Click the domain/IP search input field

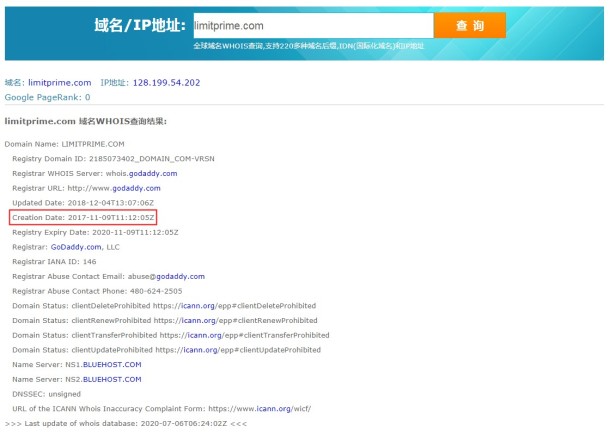314,26
